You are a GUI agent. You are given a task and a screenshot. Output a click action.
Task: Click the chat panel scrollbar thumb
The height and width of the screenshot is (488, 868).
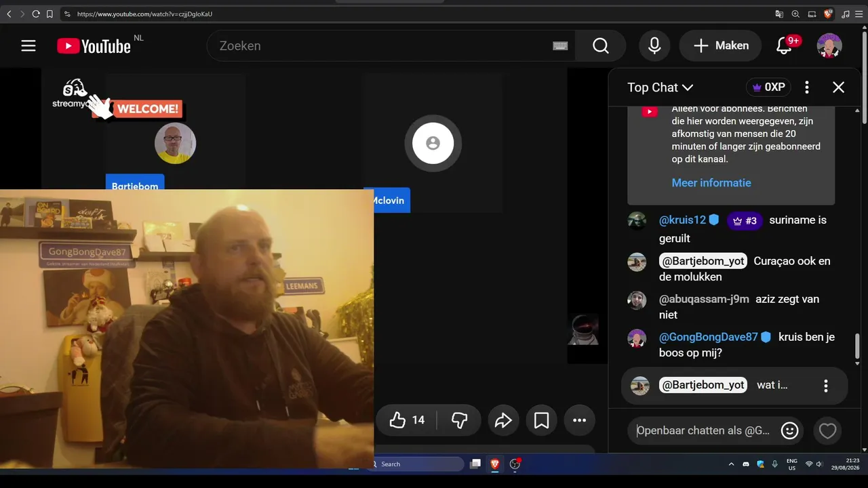tap(857, 346)
